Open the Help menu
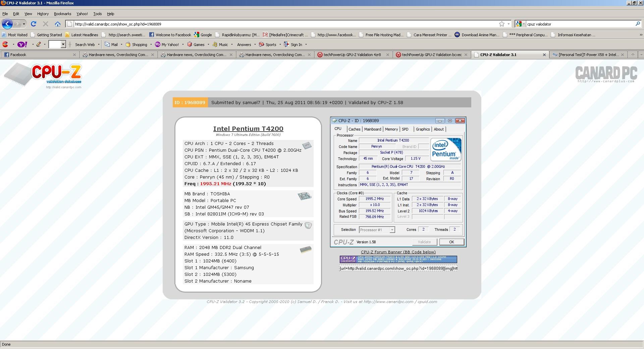This screenshot has height=349, width=644. (x=111, y=14)
